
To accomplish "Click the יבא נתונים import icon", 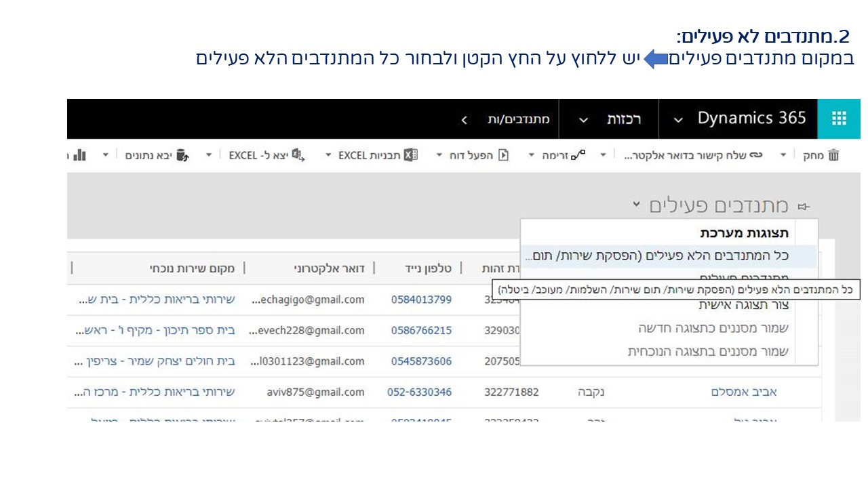I will [x=182, y=155].
